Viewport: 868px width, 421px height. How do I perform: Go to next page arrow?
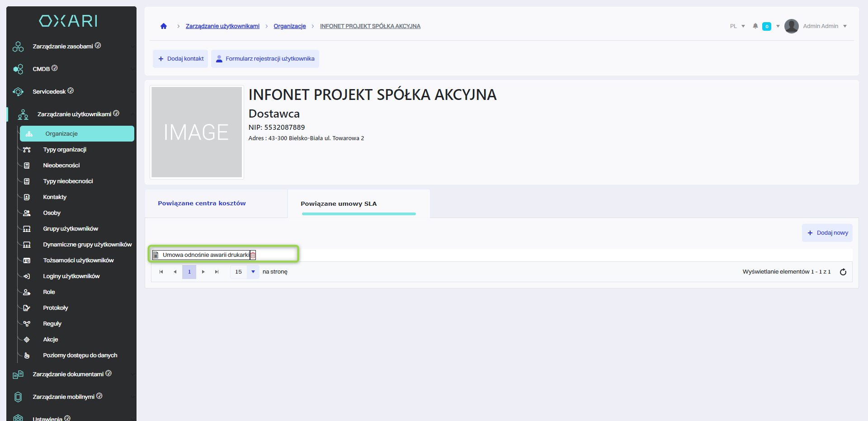[203, 272]
